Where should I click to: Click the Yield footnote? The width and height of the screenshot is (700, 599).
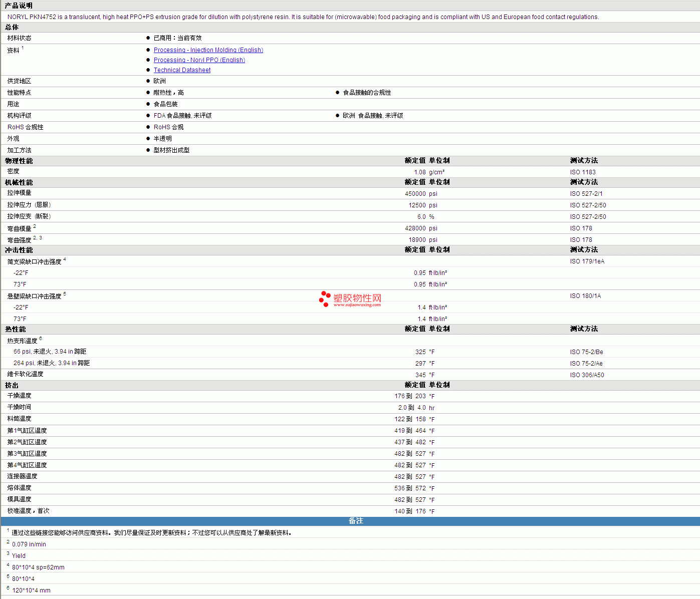[19, 556]
